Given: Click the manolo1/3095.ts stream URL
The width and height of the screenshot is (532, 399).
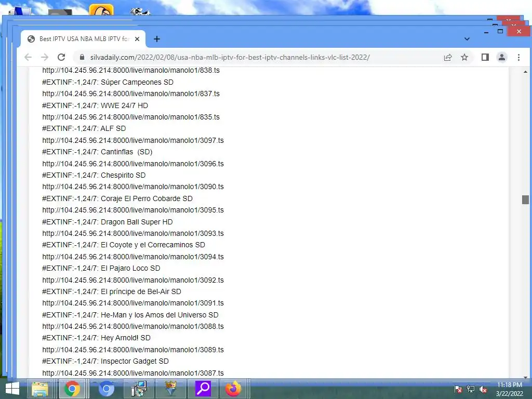Looking at the screenshot, I should [x=133, y=210].
